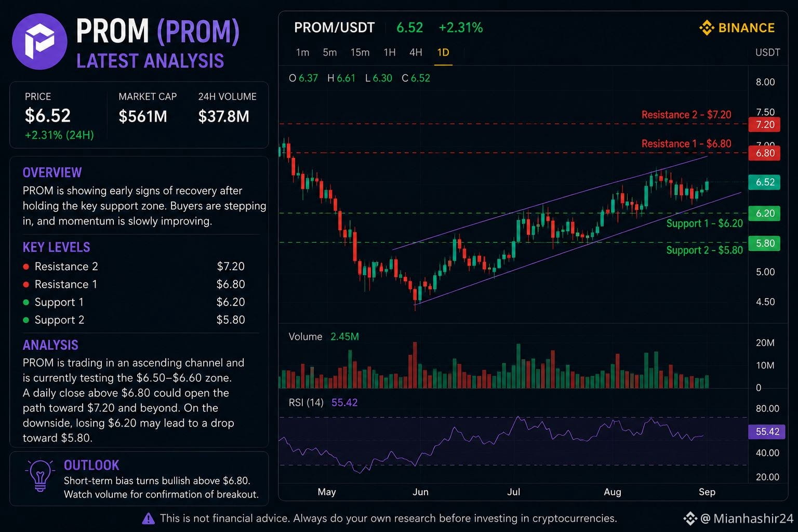Click the OUTLOOK heading
The image size is (798, 532).
click(x=91, y=465)
